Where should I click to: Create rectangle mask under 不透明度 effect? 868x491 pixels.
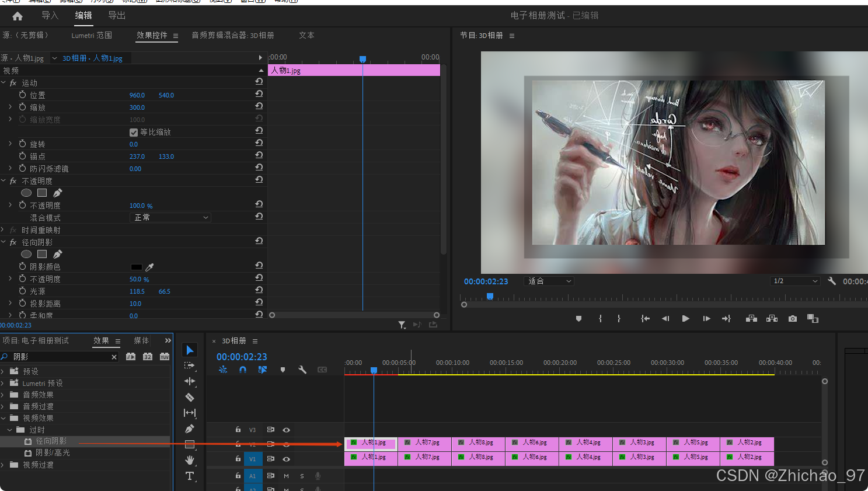point(42,193)
